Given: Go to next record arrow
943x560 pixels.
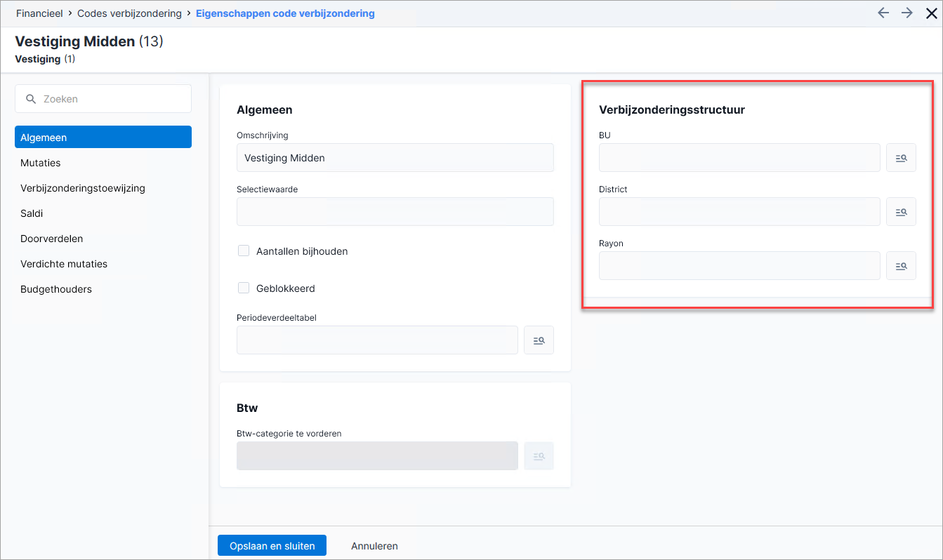Looking at the screenshot, I should 907,13.
